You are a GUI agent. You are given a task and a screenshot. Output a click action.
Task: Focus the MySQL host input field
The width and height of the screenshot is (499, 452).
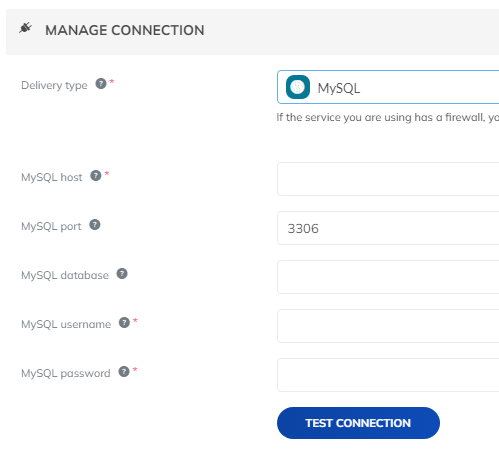[388, 179]
